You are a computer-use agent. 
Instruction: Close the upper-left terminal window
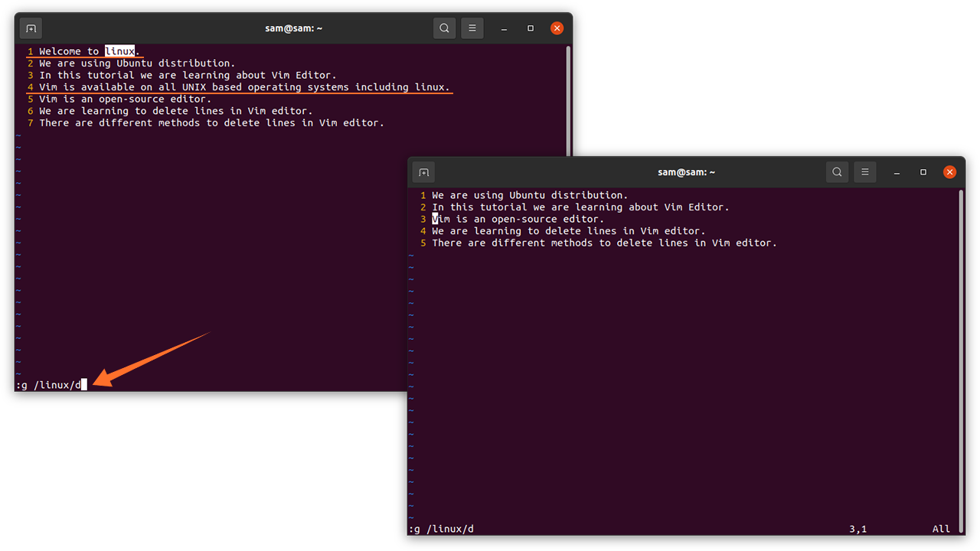point(557,28)
